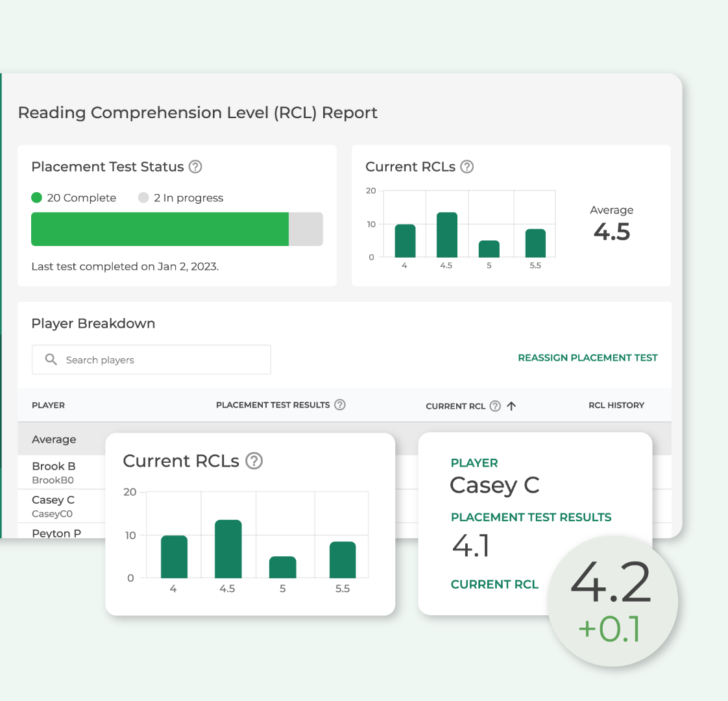The width and height of the screenshot is (728, 701).
Task: Click username CaseyC0
Action: point(52,514)
